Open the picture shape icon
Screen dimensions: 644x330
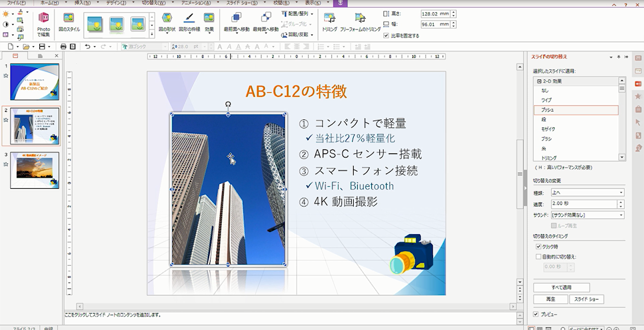167,18
